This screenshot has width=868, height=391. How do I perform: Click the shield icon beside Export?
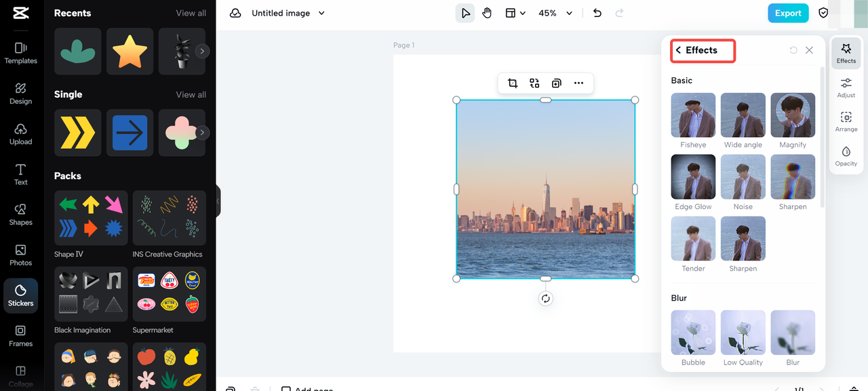click(x=823, y=13)
